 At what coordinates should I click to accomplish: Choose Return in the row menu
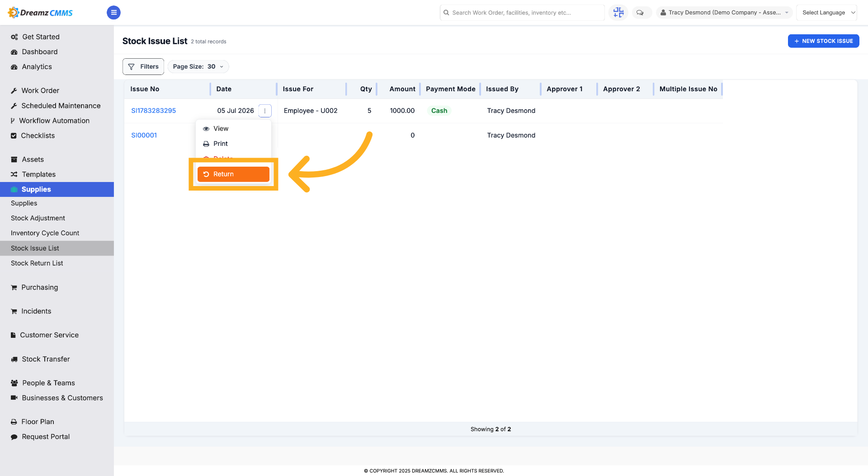tap(233, 174)
